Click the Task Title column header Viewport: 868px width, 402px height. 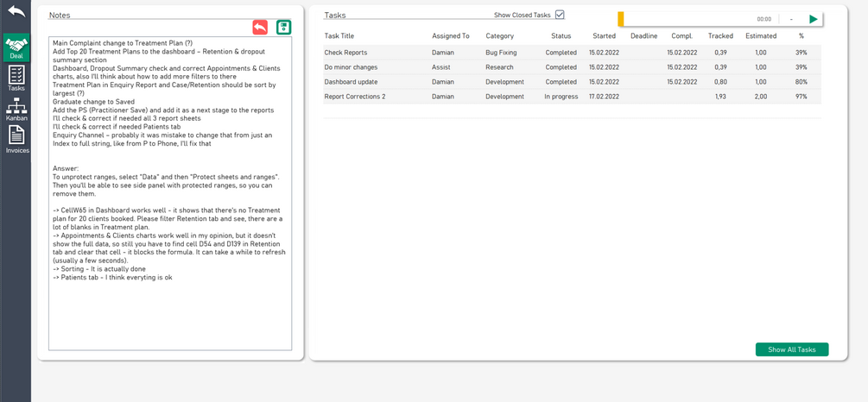click(x=339, y=36)
